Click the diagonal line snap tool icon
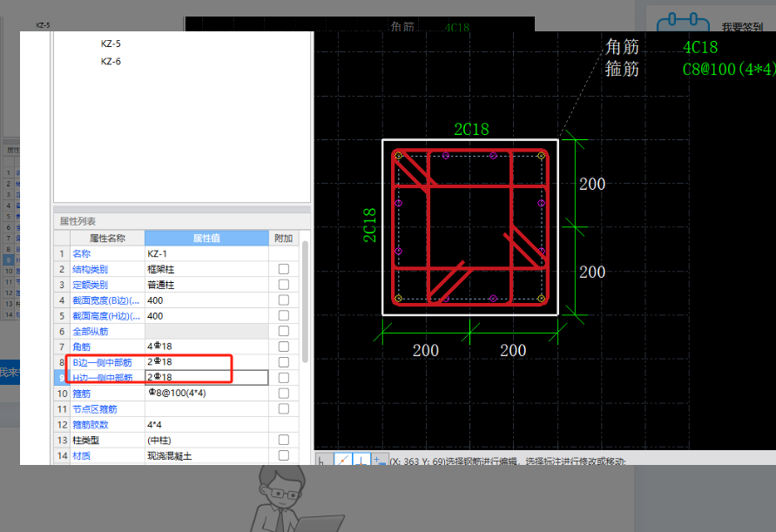The width and height of the screenshot is (776, 532). point(342,460)
